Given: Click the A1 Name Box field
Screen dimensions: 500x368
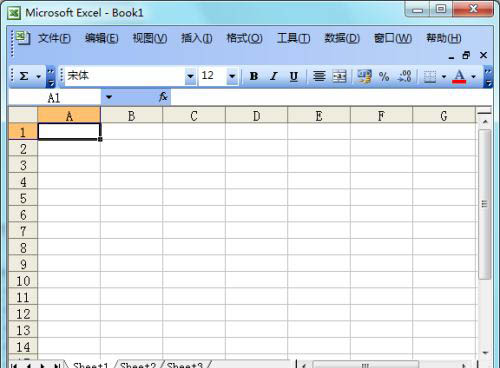Looking at the screenshot, I should pyautogui.click(x=55, y=97).
